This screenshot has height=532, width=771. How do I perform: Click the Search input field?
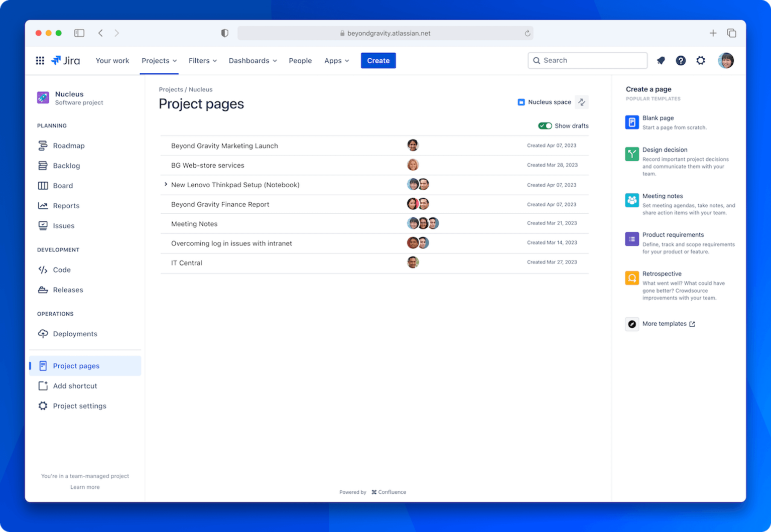pos(587,60)
